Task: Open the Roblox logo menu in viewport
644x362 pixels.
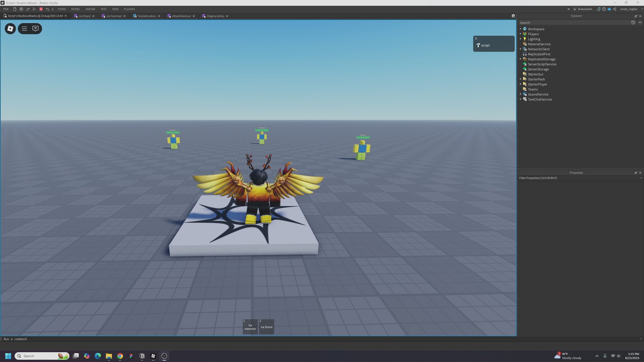Action: point(10,29)
